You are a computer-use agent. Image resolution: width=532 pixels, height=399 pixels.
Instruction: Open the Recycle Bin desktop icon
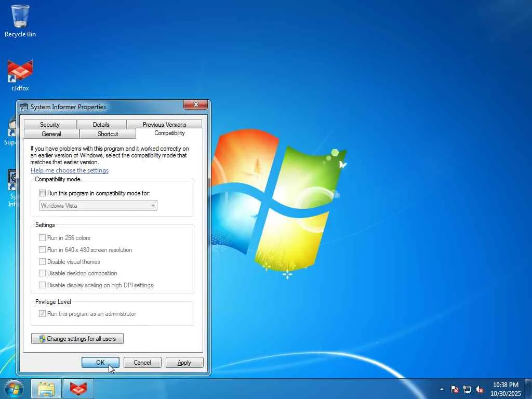pyautogui.click(x=20, y=20)
